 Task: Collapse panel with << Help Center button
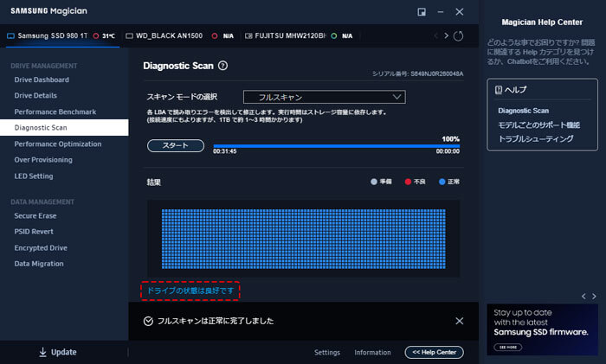(x=434, y=352)
